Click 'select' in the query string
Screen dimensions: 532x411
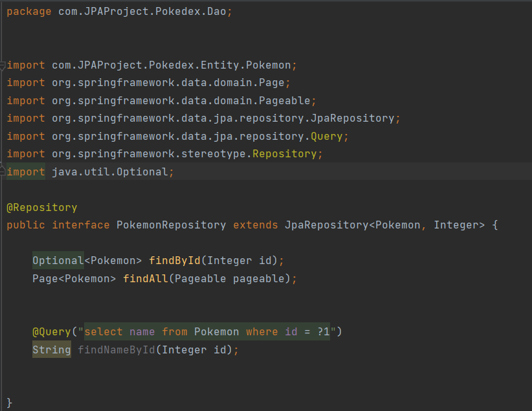click(x=104, y=332)
